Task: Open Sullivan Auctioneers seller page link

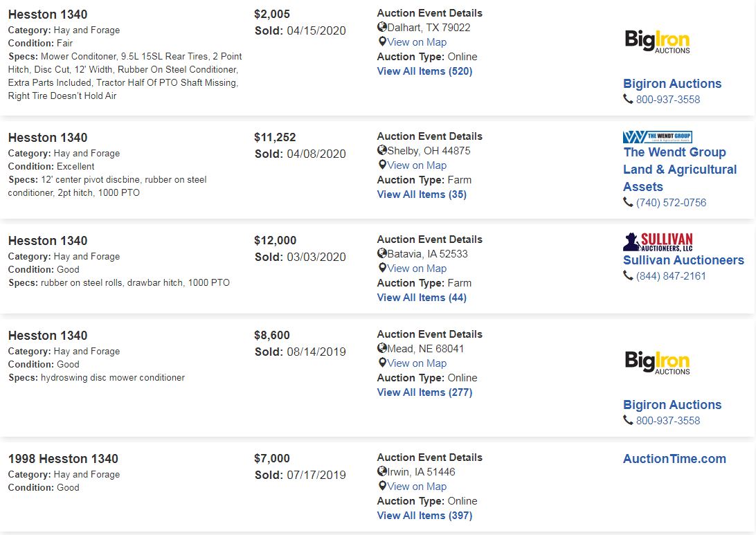Action: [683, 260]
